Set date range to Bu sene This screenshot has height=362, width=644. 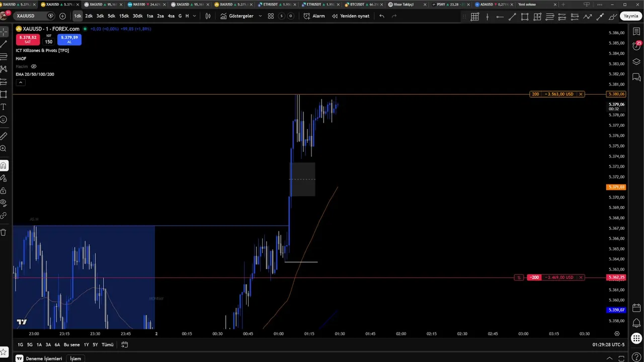tap(71, 345)
